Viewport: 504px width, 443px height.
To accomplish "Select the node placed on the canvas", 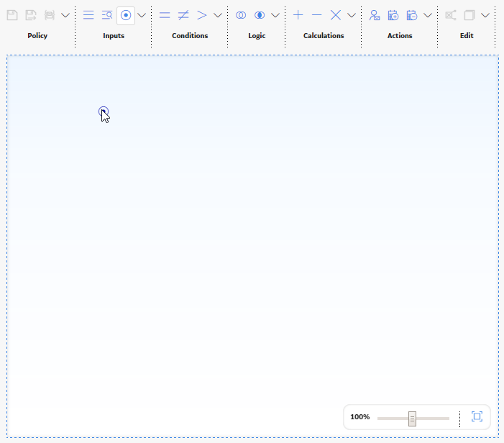I will coord(104,111).
